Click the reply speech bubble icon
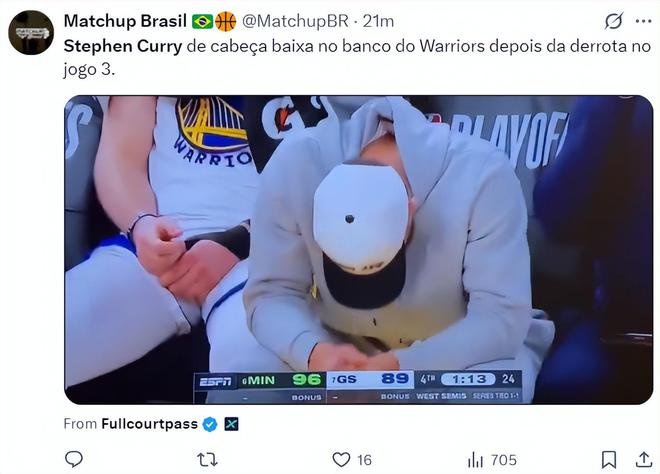 74,459
